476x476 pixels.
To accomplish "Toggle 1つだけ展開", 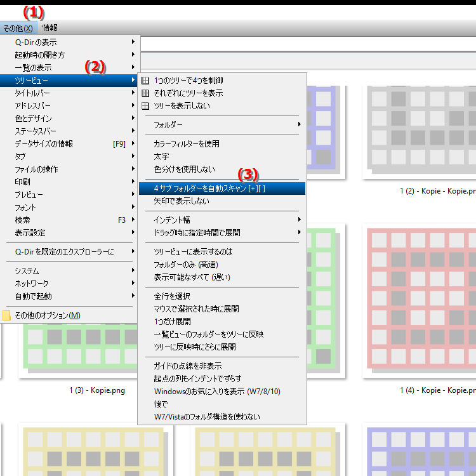I will 222,322.
